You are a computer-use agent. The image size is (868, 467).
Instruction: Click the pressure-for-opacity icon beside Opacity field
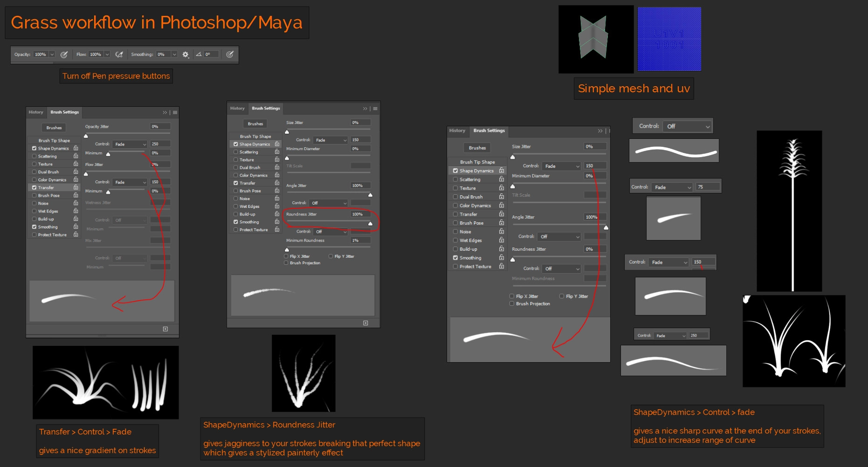pyautogui.click(x=64, y=55)
